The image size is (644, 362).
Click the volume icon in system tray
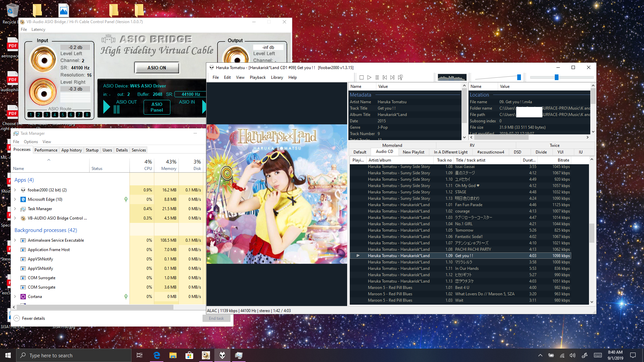573,355
